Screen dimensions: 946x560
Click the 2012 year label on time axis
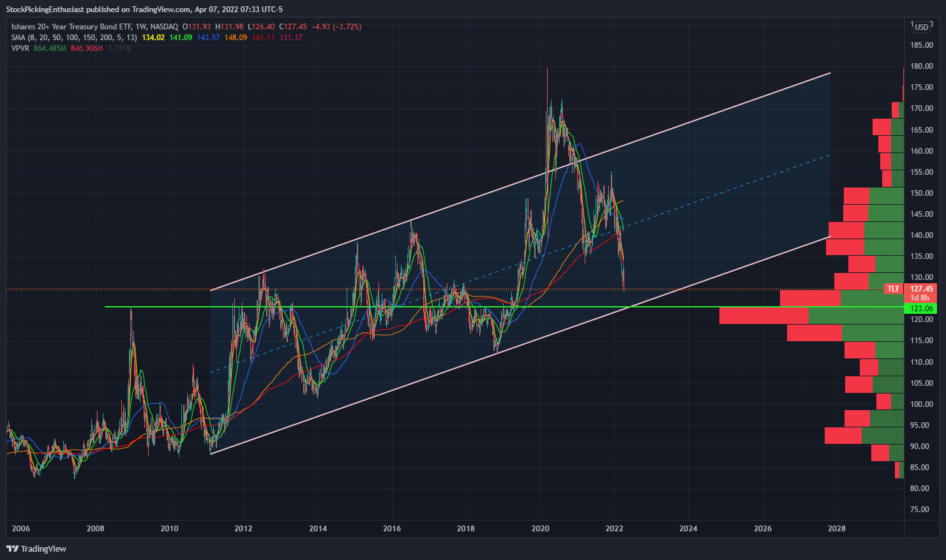click(243, 529)
